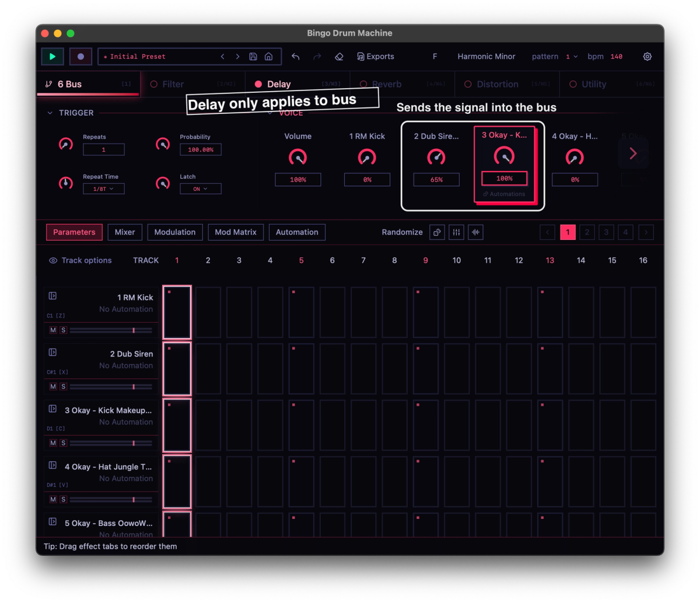Screen dimensions: 700x603
Task: Solo the 3 Okay - Kick Makeup track
Action: click(64, 443)
